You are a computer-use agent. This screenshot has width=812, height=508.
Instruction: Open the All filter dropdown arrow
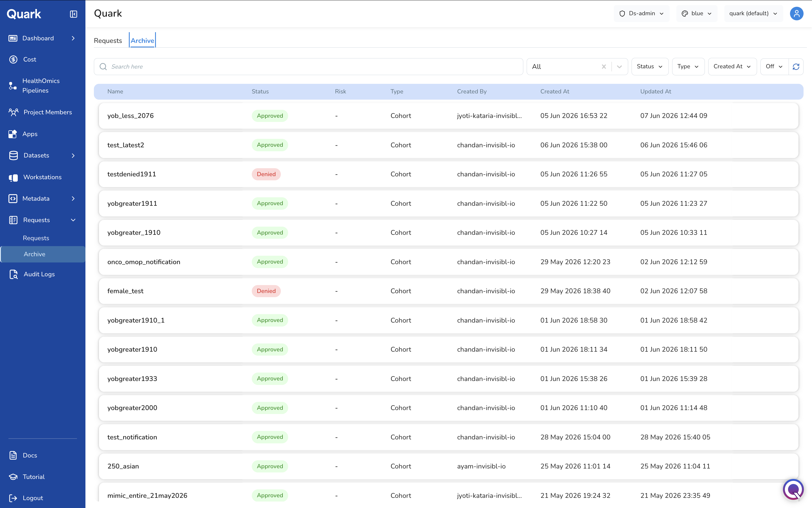coord(619,67)
